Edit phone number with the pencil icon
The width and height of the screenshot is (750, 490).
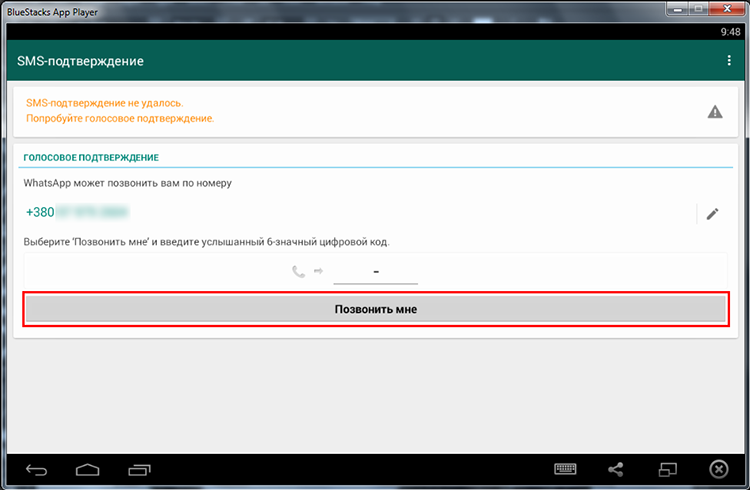712,213
